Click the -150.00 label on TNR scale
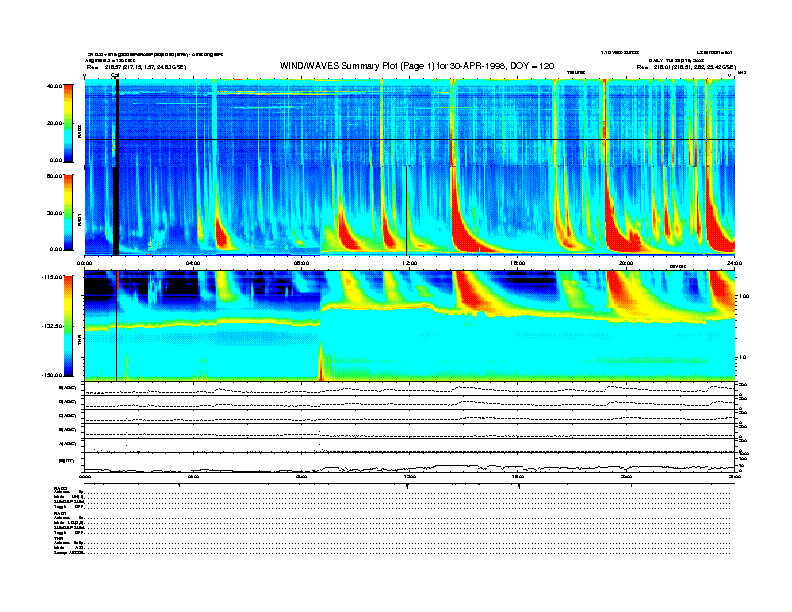The height and width of the screenshot is (612, 792). [52, 375]
